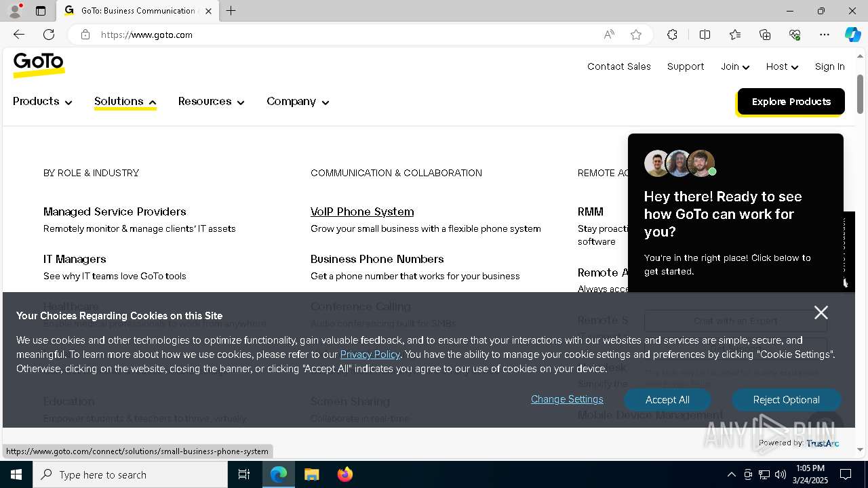Add this page to favorites star
This screenshot has height=488, width=868.
pyautogui.click(x=636, y=35)
